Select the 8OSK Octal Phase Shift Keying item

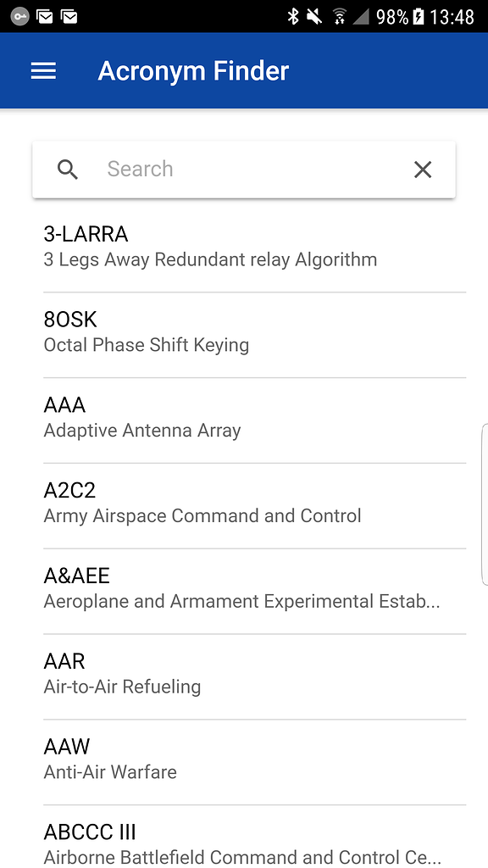[x=254, y=336]
